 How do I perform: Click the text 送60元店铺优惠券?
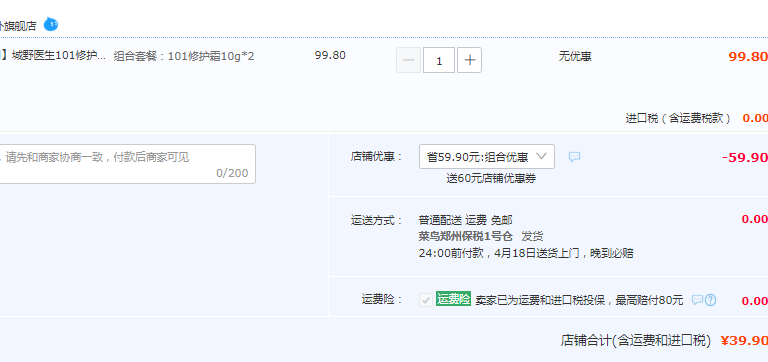point(491,178)
